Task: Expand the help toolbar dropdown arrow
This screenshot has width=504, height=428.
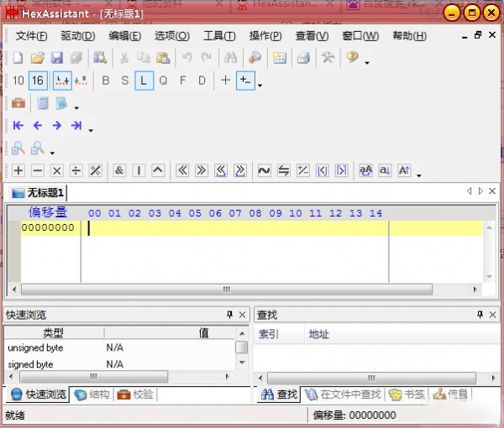Action: (x=366, y=61)
